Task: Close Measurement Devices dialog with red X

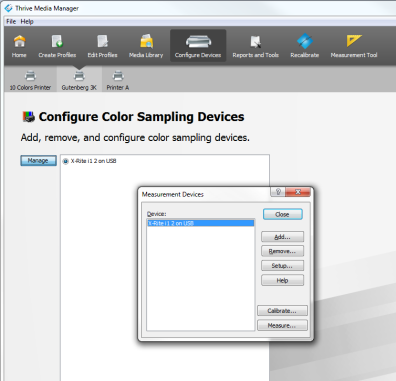Action: coord(298,192)
